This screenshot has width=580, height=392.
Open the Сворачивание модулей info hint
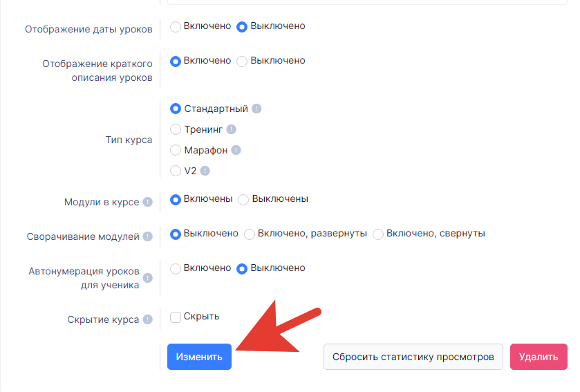coord(147,236)
